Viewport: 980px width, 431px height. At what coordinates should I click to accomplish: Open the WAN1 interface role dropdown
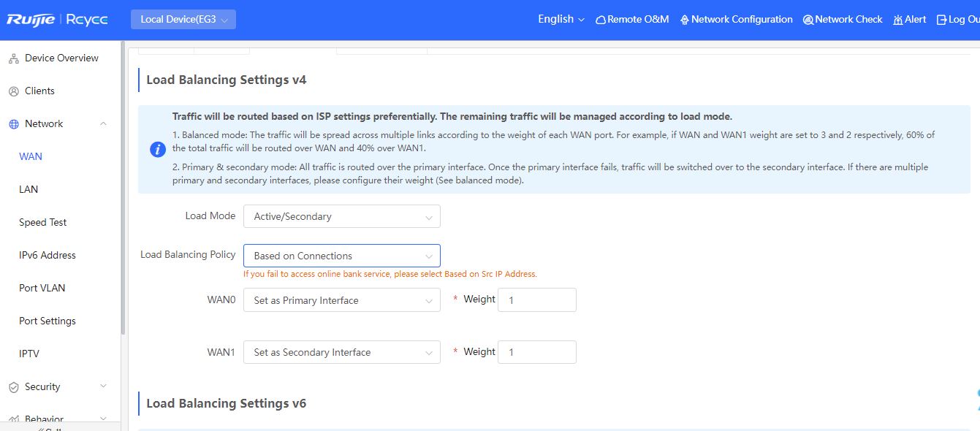342,352
